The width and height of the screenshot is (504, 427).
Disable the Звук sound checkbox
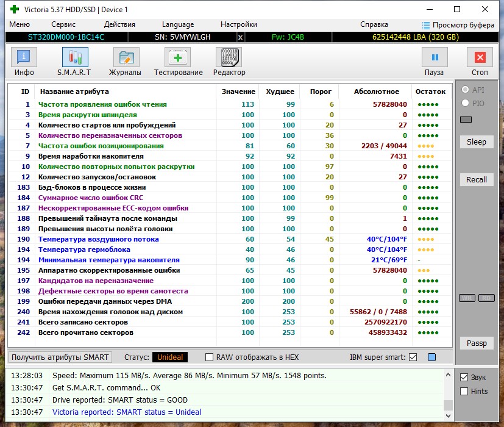tap(464, 377)
